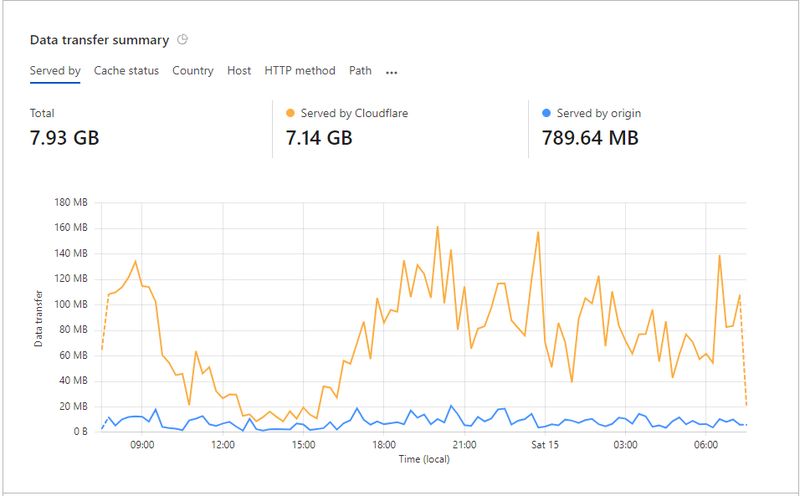
Task: Click the 12:00 x-axis label
Action: [222, 444]
